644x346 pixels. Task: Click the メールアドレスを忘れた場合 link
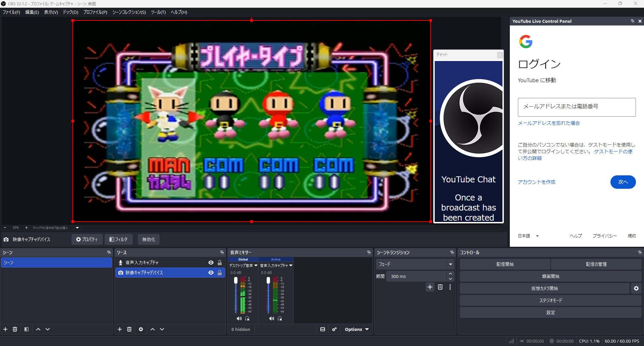coord(549,123)
